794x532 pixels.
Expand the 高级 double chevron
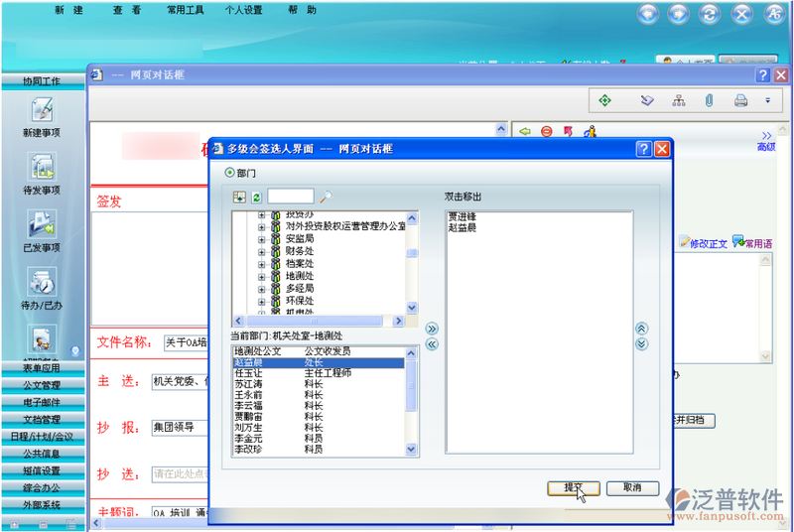coord(766,136)
